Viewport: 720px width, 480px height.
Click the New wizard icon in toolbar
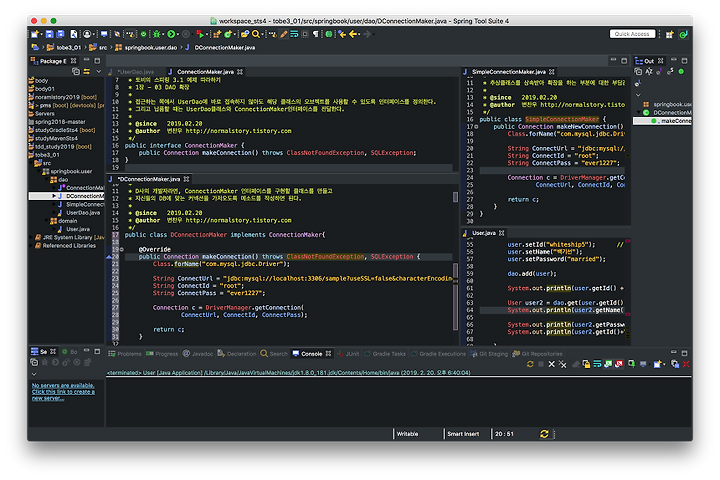click(x=34, y=34)
